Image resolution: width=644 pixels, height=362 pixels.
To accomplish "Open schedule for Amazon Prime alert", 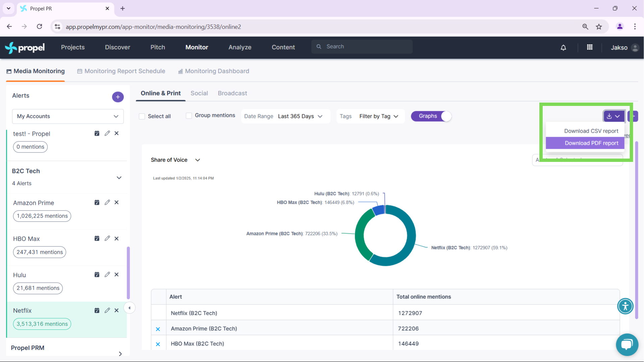I will click(97, 202).
